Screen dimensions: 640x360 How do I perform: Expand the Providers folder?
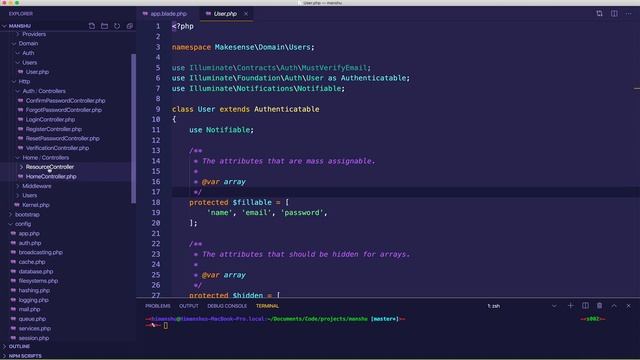[x=34, y=34]
